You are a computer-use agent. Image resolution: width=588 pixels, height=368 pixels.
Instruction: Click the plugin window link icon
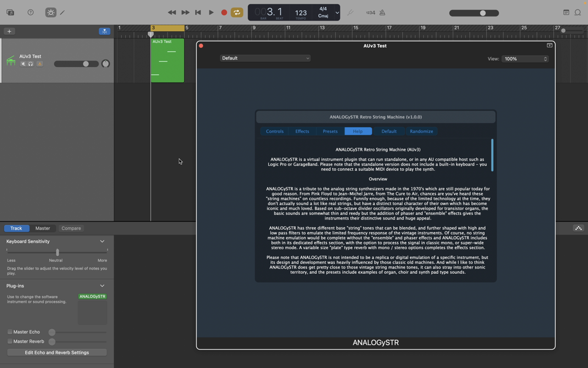pyautogui.click(x=549, y=45)
